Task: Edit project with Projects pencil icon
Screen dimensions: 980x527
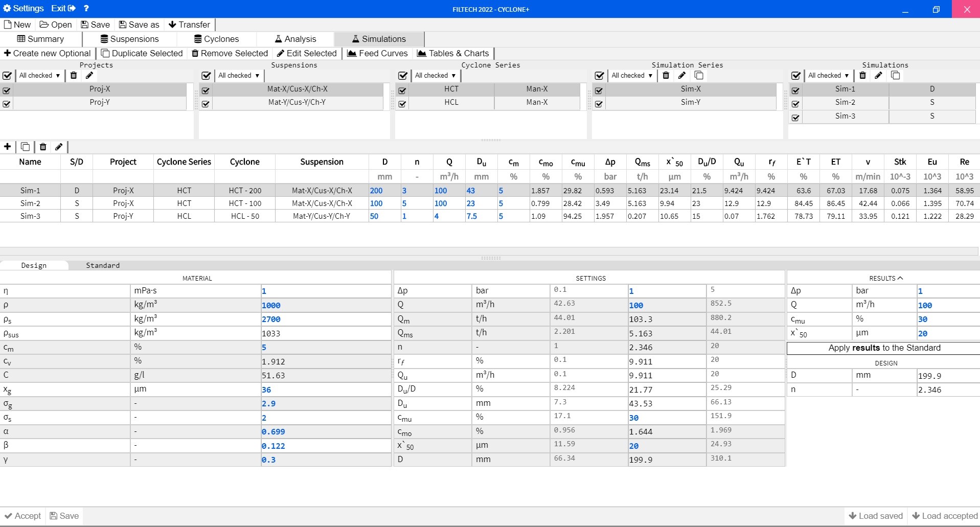Action: point(89,76)
